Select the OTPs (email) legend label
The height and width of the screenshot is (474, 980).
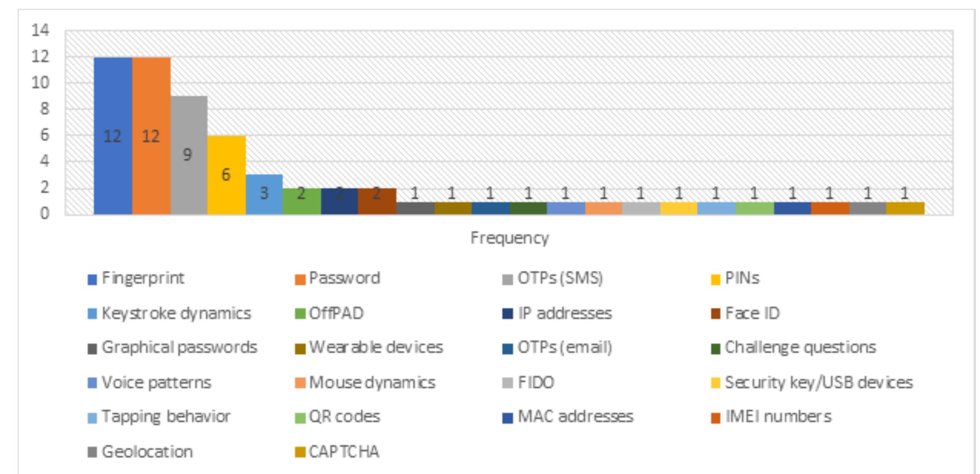pyautogui.click(x=565, y=347)
